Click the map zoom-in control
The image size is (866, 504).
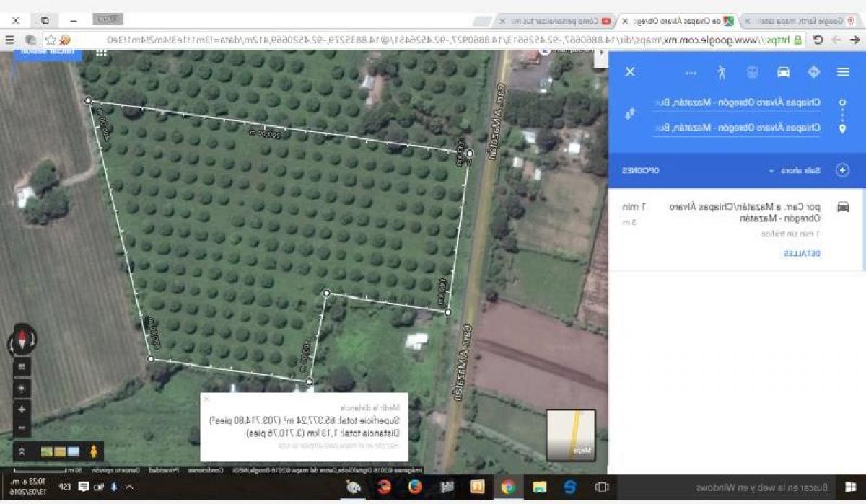[x=22, y=409]
